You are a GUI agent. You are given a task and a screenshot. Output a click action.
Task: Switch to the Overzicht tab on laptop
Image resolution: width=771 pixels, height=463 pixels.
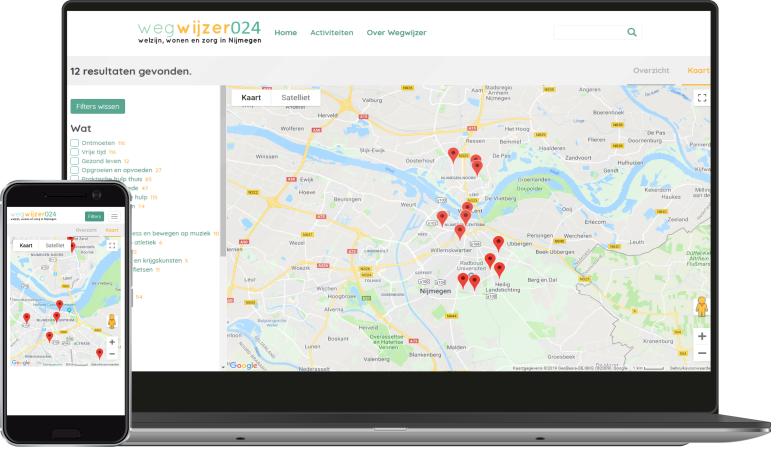(x=651, y=71)
